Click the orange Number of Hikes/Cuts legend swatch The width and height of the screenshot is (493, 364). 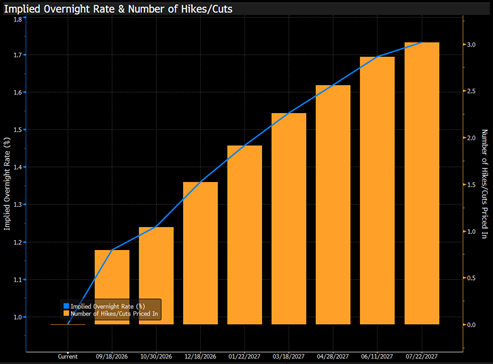click(x=66, y=314)
